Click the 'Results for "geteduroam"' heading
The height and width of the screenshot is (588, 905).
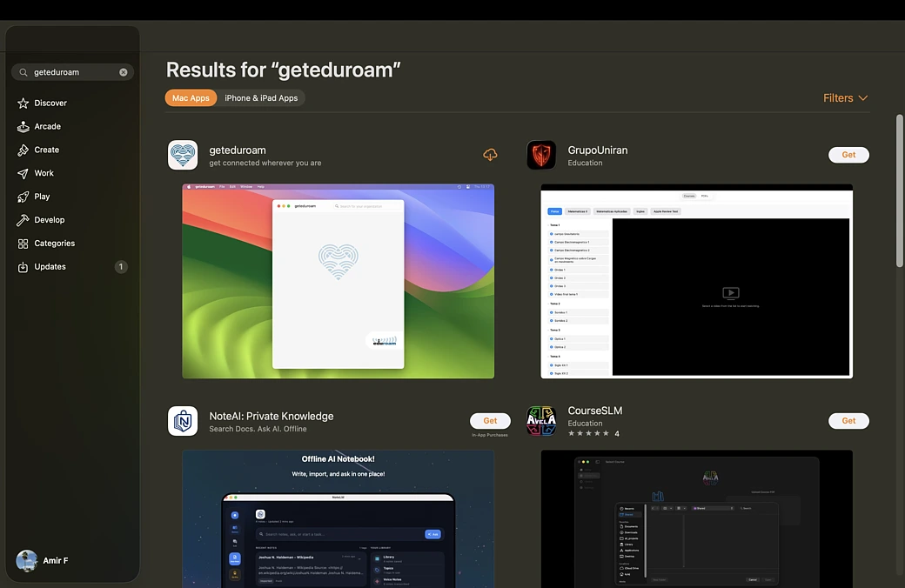click(284, 70)
